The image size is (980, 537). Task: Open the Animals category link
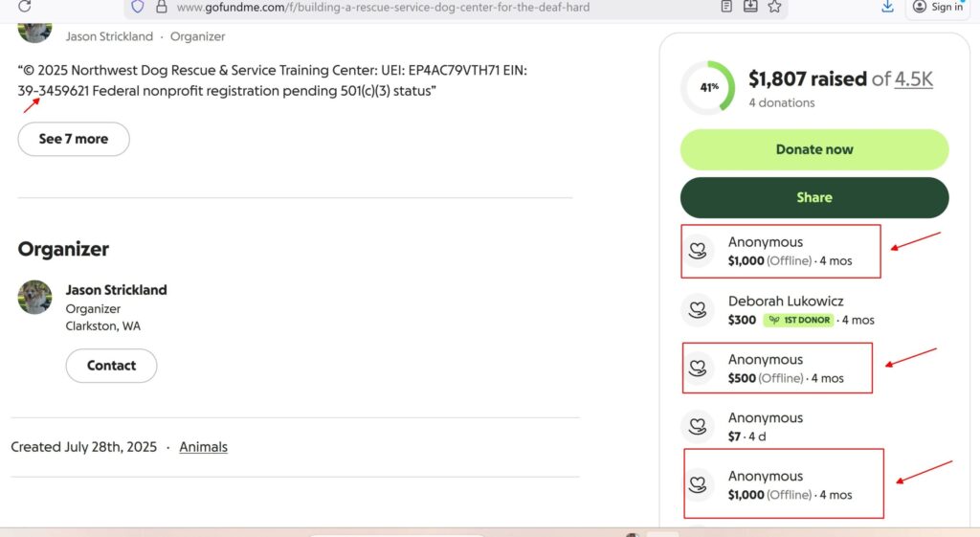[203, 447]
